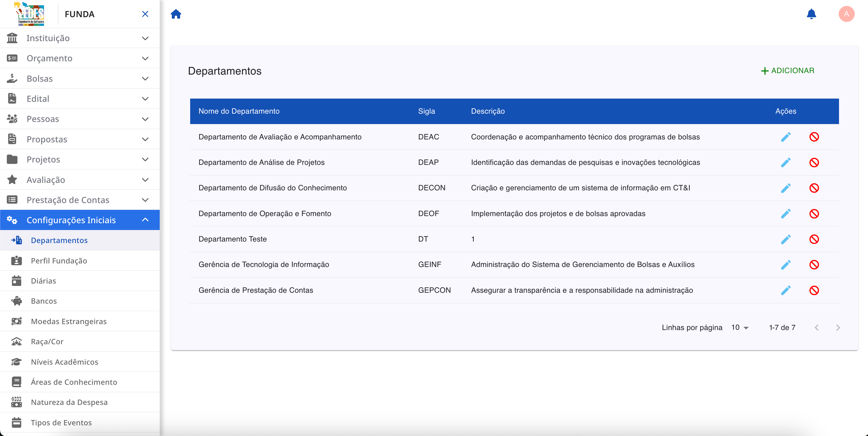Click the Departamentos icon under Configurações Iniciais
Screen dimensions: 868x436
pos(16,240)
